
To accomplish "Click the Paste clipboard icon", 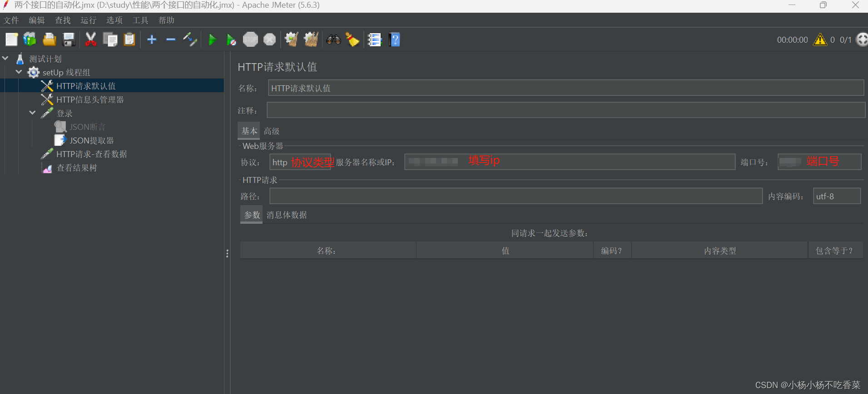I will 129,39.
